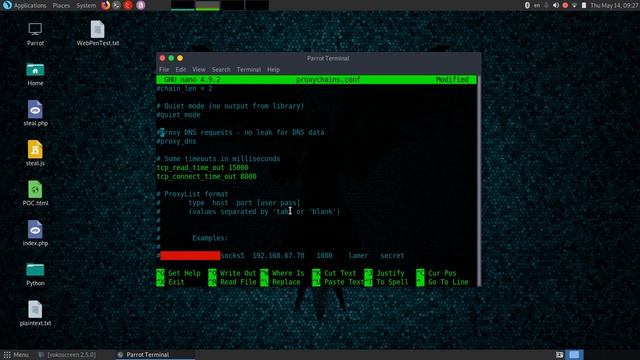Image resolution: width=640 pixels, height=360 pixels.
Task: Switch to the first workspace thumbnail
Action: (182, 5)
